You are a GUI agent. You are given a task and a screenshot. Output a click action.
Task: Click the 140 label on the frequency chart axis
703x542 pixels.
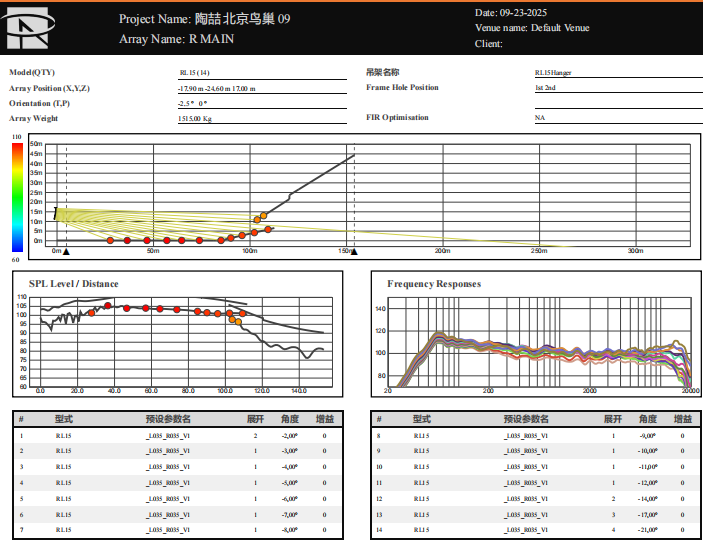380,309
